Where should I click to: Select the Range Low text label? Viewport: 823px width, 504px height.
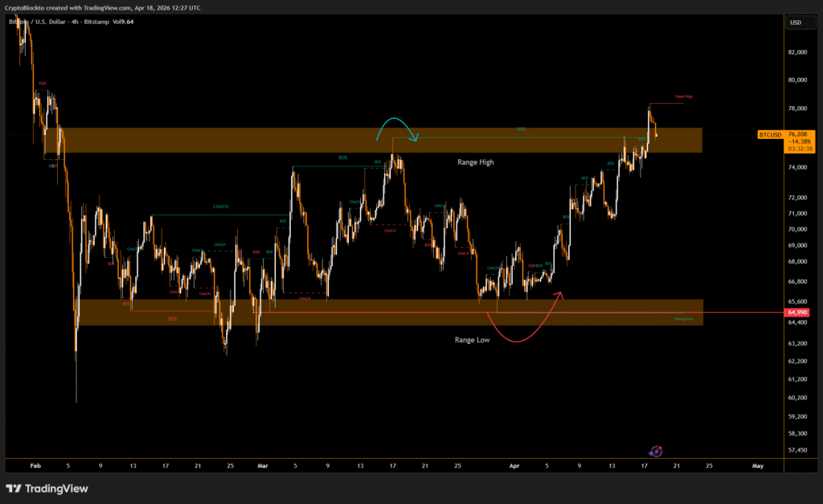pyautogui.click(x=473, y=340)
